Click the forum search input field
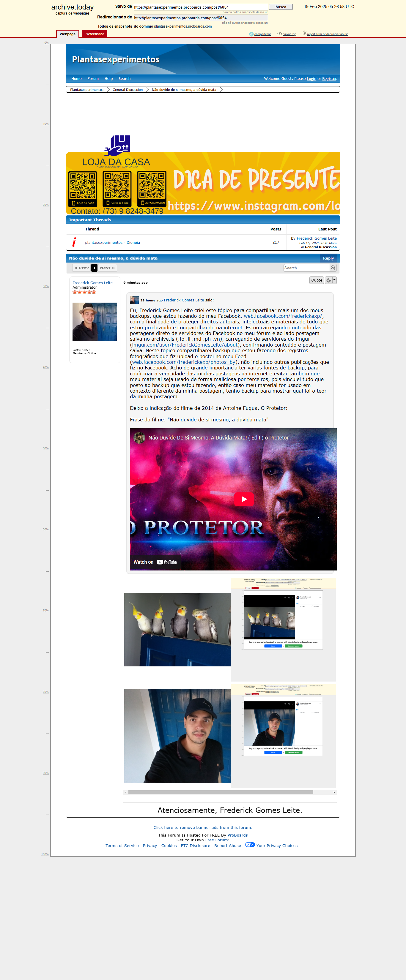 click(307, 268)
